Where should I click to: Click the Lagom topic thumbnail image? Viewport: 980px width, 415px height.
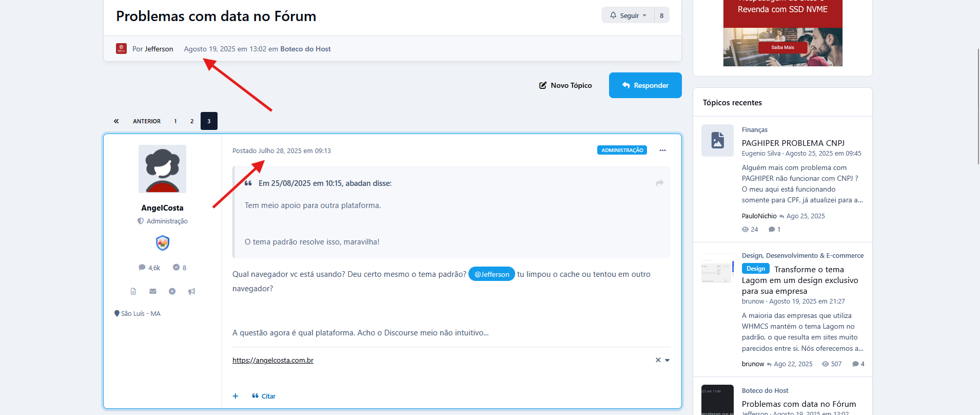(717, 269)
